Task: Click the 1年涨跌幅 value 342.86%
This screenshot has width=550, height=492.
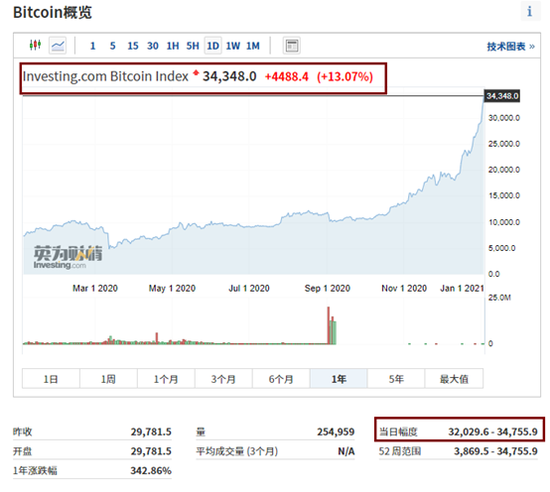Action: click(x=151, y=470)
